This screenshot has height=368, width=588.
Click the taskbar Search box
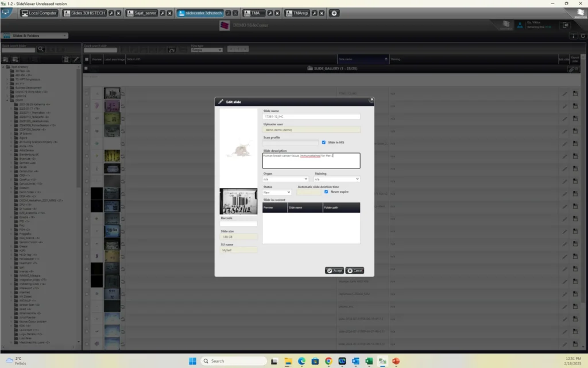(x=233, y=361)
